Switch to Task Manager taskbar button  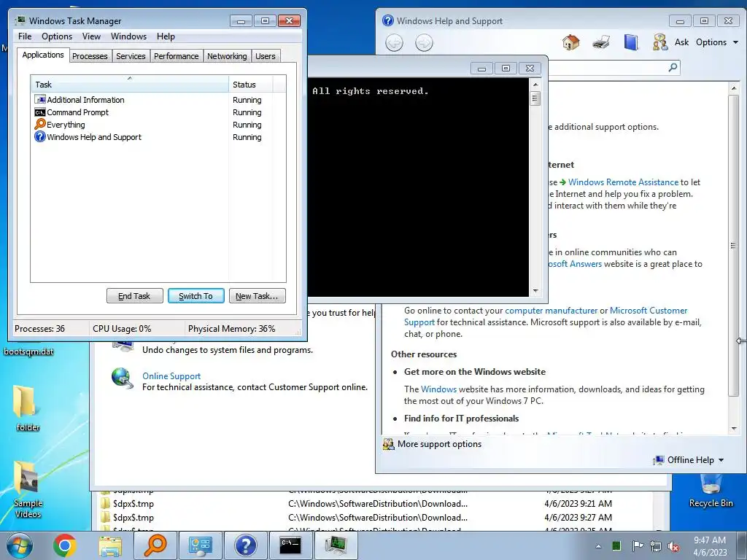tap(336, 545)
